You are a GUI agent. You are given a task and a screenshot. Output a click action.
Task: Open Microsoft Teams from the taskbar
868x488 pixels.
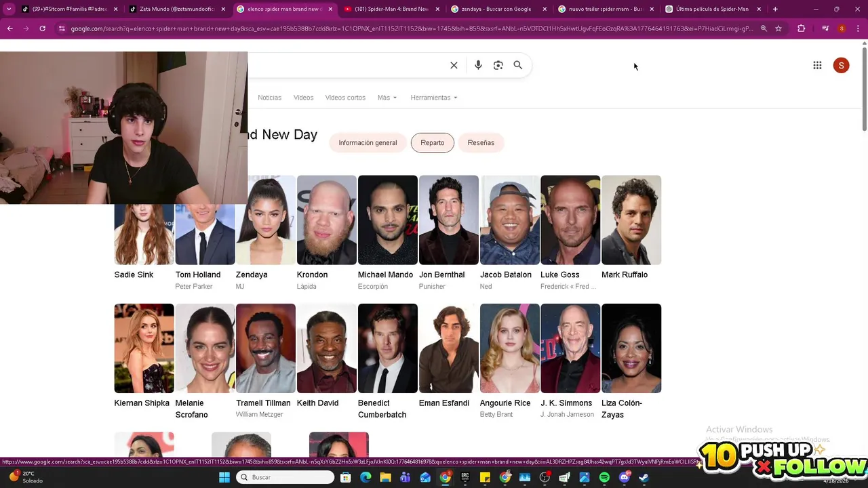pyautogui.click(x=406, y=477)
